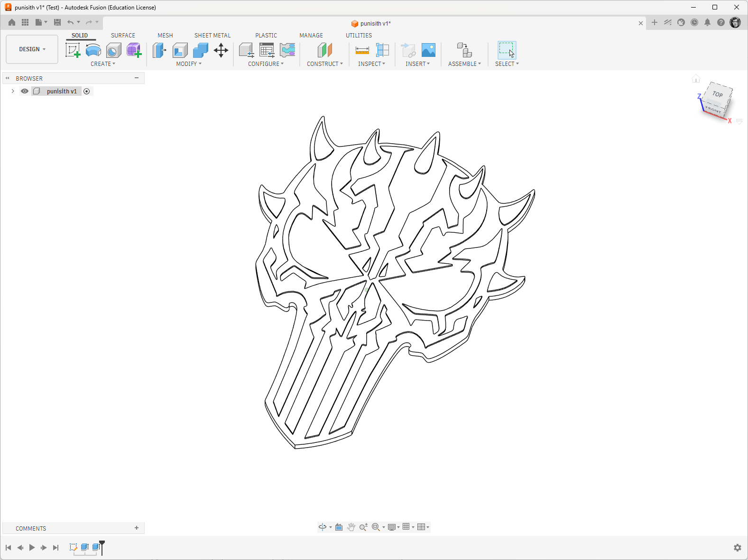
Task: Collapse the BROWSER panel with minus
Action: tap(137, 78)
